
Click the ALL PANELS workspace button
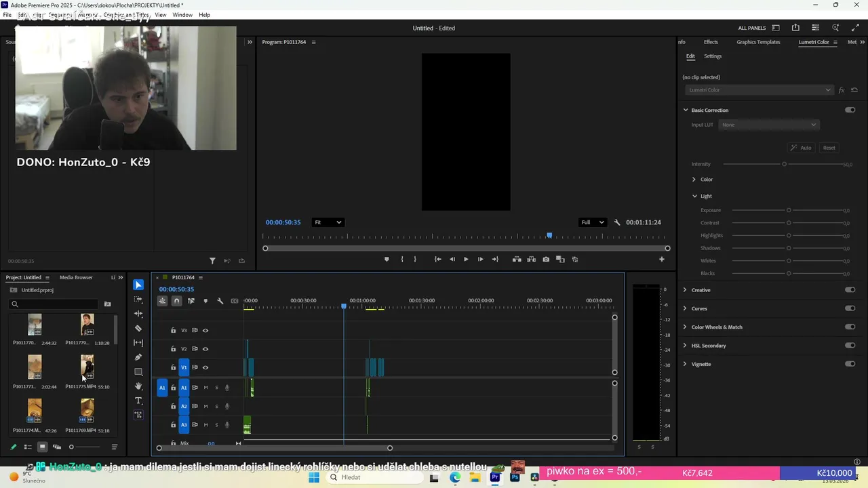click(752, 28)
